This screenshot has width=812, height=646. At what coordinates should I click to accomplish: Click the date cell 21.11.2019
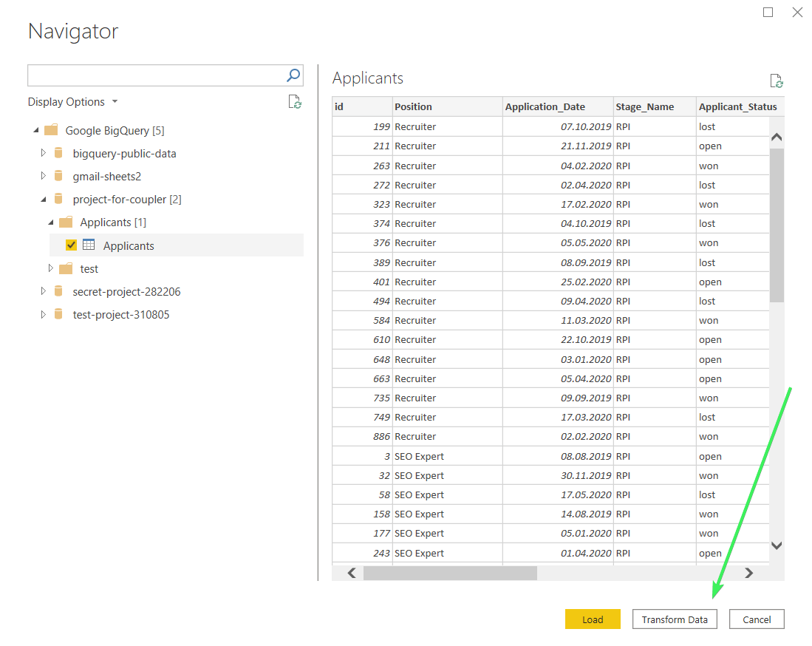tap(559, 146)
